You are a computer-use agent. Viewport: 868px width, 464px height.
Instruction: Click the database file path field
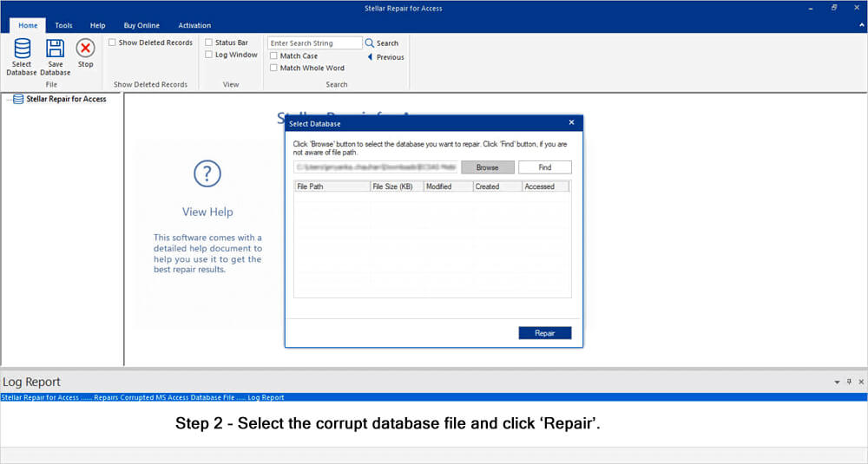point(376,167)
